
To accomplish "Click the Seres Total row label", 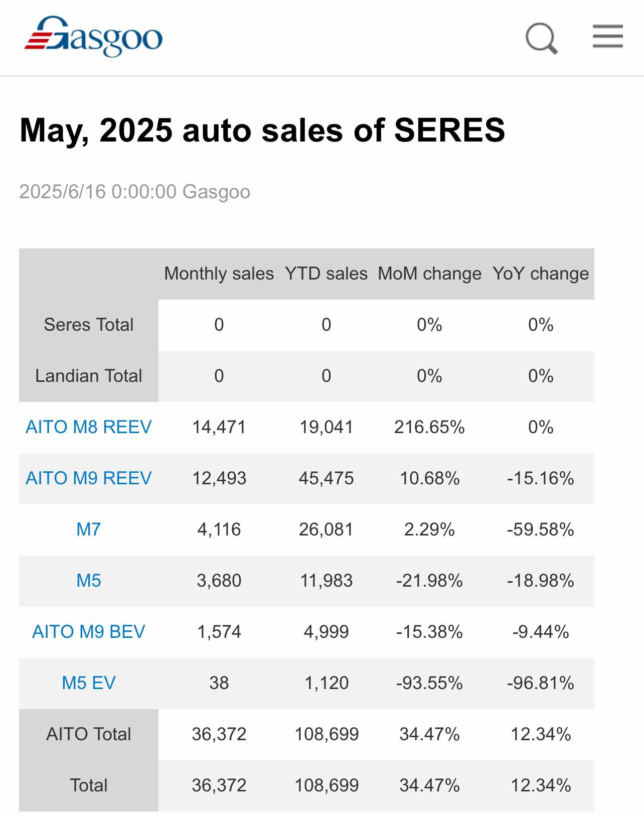I will pos(89,325).
